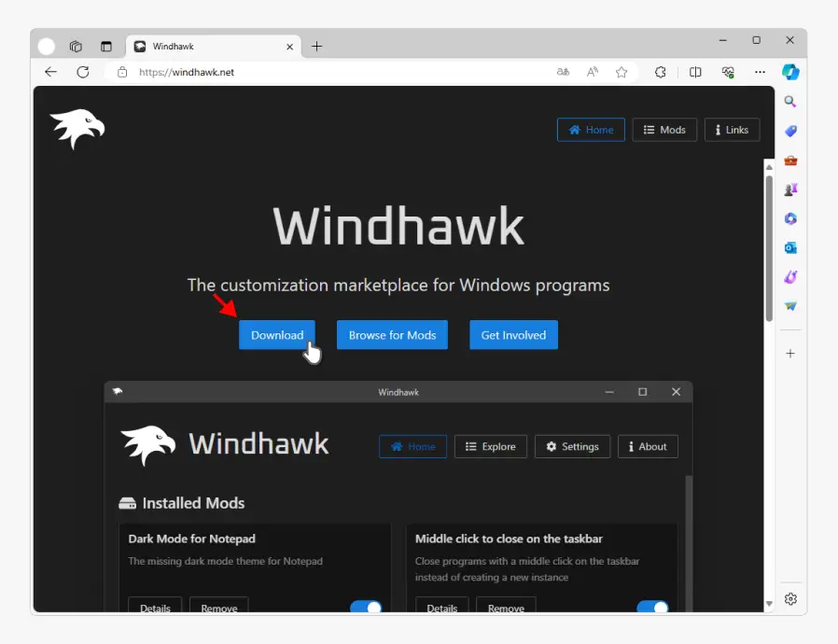Screen dimensions: 838x644
Task: Open tab actions menu button
Action: (x=106, y=47)
